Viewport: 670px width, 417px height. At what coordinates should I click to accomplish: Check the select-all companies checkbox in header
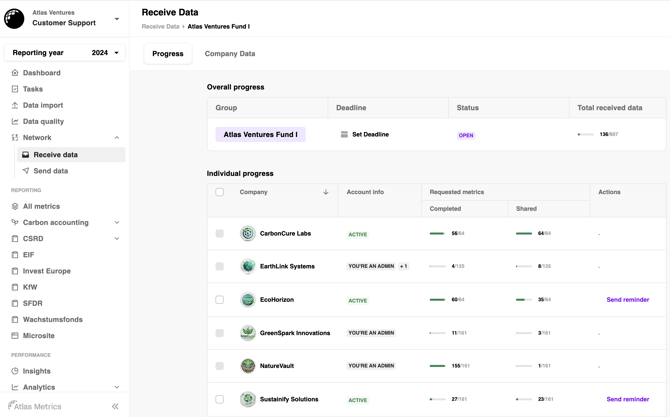pos(220,192)
